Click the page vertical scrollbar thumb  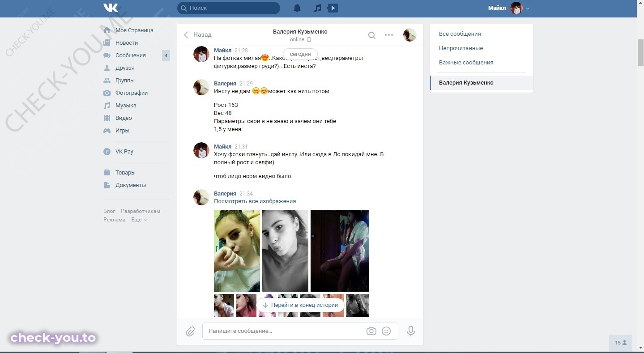(x=640, y=52)
